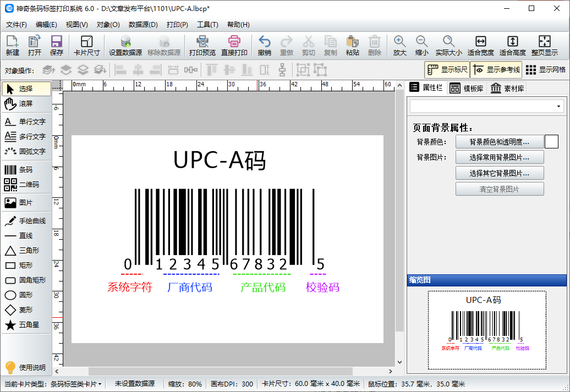Select the 条码 barcode tool
The width and height of the screenshot is (570, 392).
(x=26, y=169)
